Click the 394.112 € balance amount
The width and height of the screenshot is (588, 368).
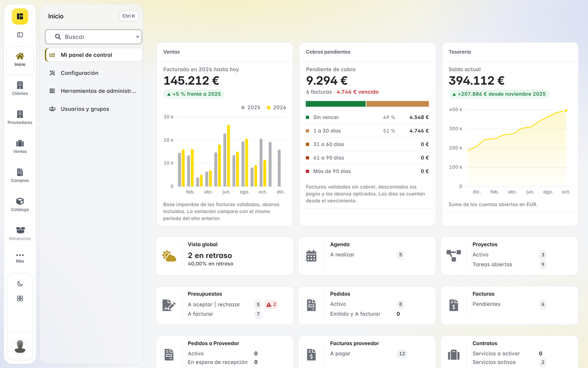point(476,80)
